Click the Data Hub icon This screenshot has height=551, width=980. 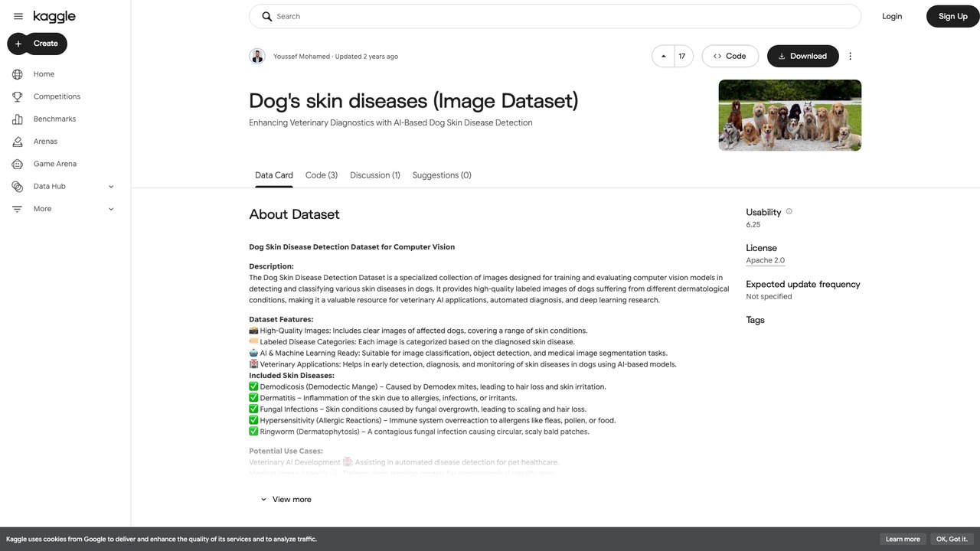click(18, 186)
